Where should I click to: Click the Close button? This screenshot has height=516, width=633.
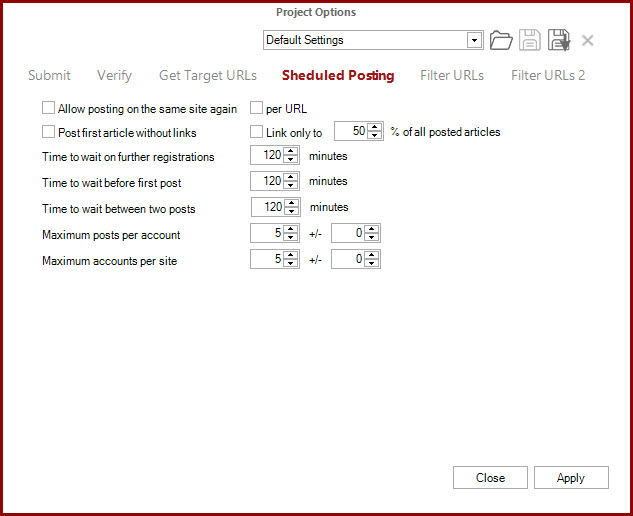click(490, 478)
